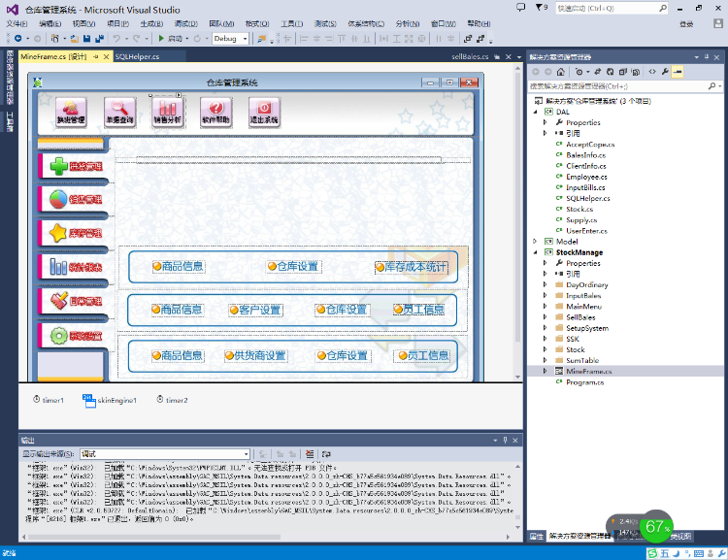
Task: Open the 工具(T) menu
Action: (x=291, y=23)
